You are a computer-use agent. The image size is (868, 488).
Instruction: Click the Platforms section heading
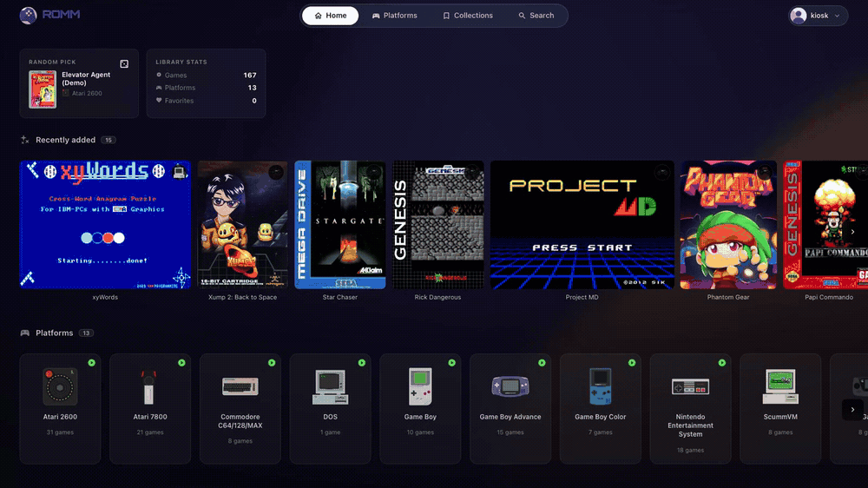[x=54, y=333]
